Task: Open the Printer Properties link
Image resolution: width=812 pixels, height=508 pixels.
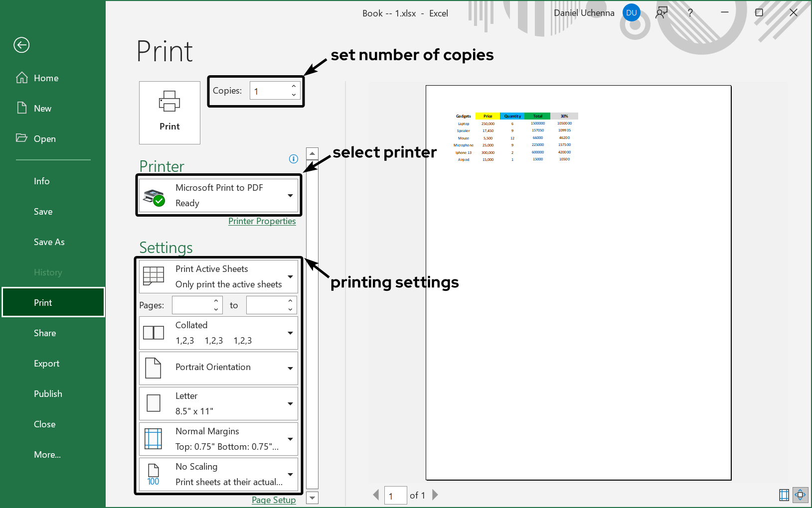Action: point(262,221)
